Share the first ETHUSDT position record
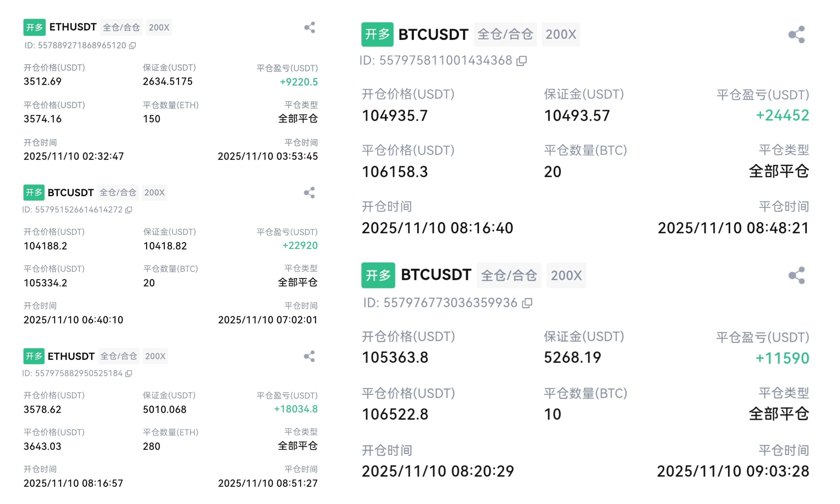The height and width of the screenshot is (504, 840). pyautogui.click(x=309, y=27)
